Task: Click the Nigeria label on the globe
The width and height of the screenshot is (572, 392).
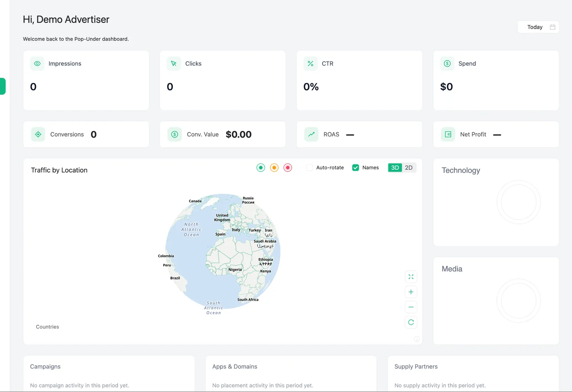Action: point(235,270)
